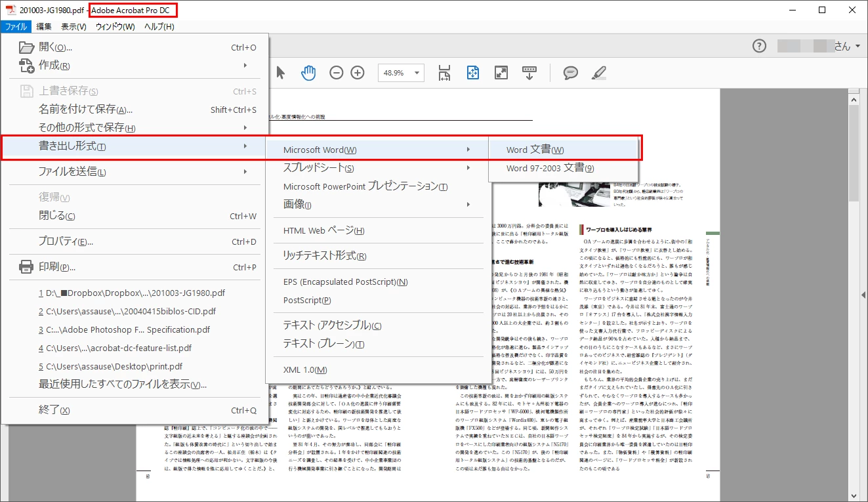Select HTML Web ページ(H) export
The image size is (868, 502).
[x=379, y=230]
